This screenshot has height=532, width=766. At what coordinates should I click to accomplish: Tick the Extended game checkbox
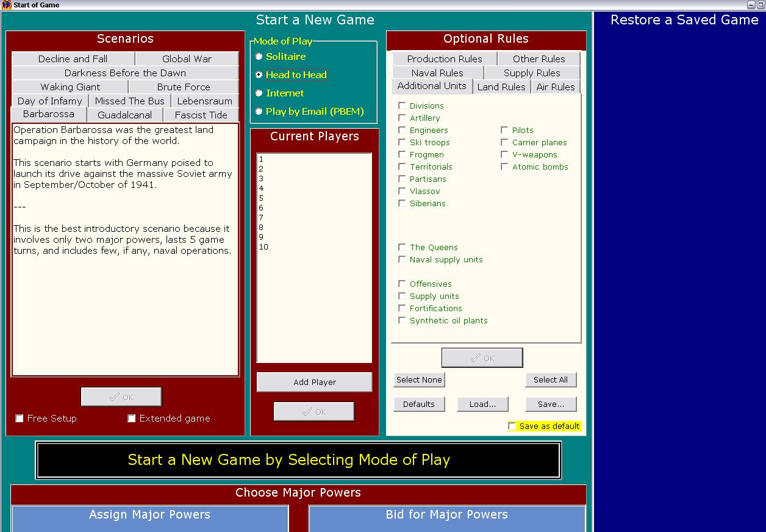pos(132,419)
